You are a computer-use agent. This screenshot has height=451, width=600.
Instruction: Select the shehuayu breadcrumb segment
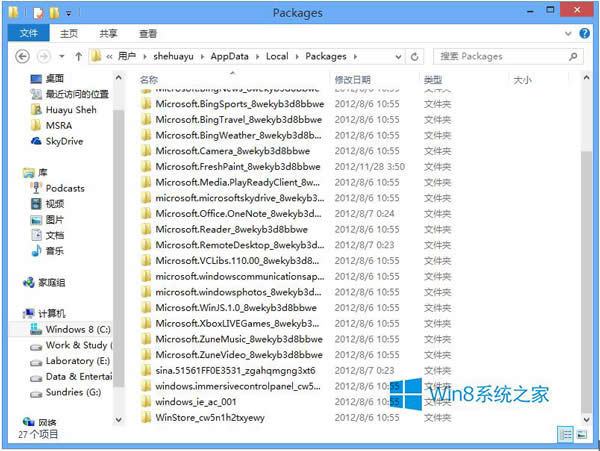coord(173,57)
